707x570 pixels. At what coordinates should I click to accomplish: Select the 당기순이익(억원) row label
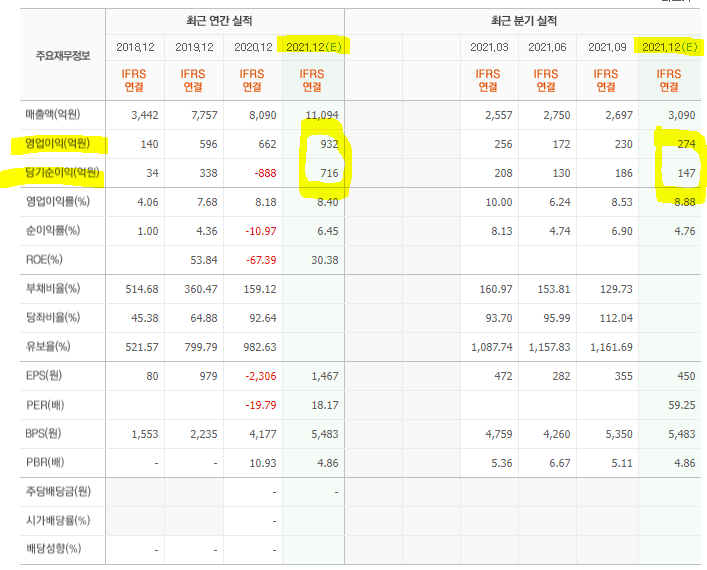[62, 173]
